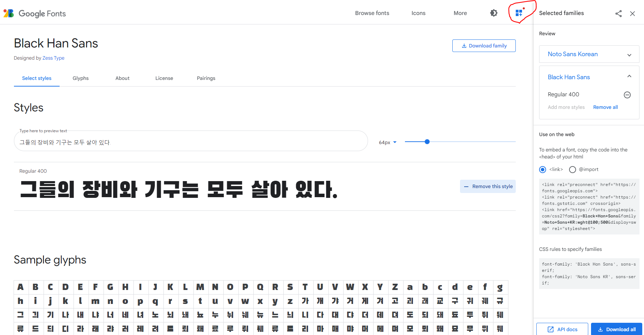Click Remove all link
Viewport: 644px width, 335px height.
[x=606, y=107]
